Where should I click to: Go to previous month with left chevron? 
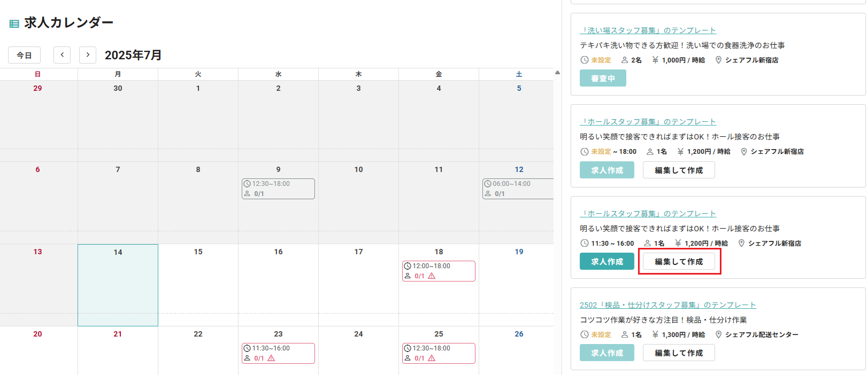62,55
